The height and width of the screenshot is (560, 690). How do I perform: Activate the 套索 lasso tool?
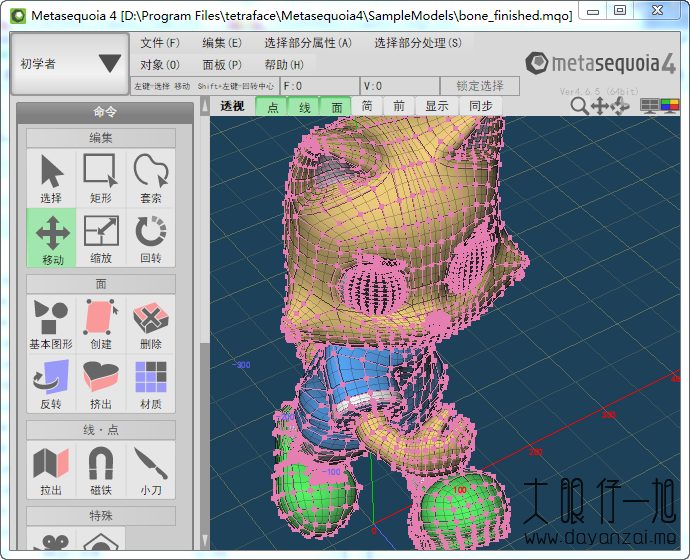pos(150,178)
